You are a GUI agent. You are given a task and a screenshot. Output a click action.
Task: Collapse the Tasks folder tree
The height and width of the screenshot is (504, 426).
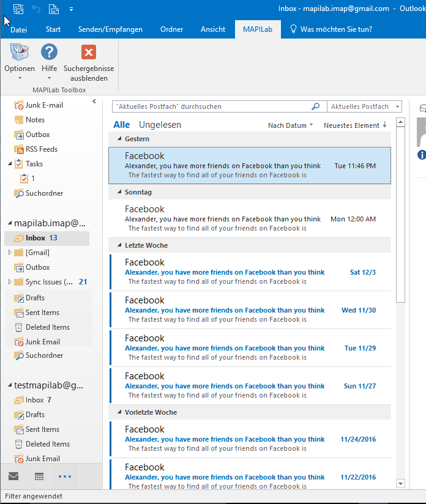point(10,164)
